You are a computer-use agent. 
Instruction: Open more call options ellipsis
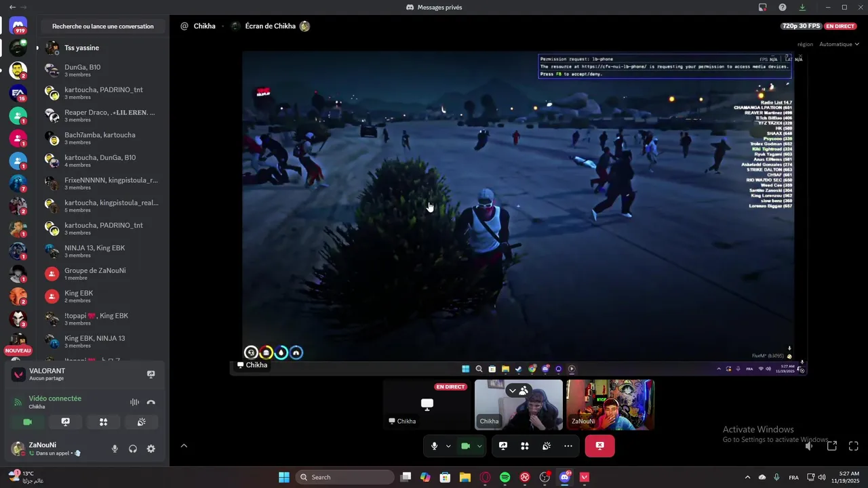[568, 446]
